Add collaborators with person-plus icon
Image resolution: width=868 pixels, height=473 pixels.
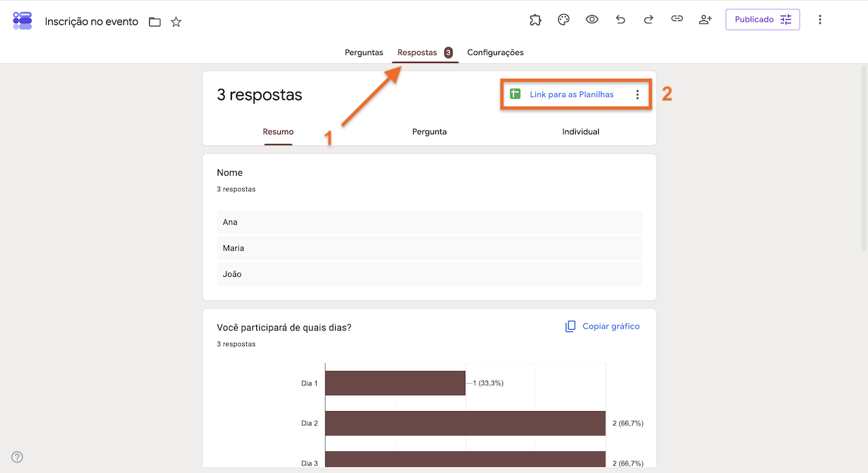click(x=705, y=20)
